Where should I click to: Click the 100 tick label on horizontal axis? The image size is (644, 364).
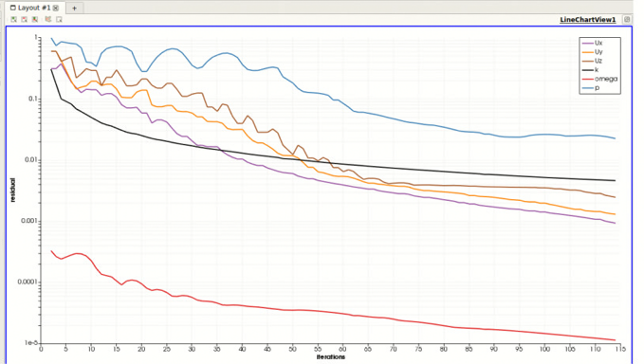(x=544, y=349)
